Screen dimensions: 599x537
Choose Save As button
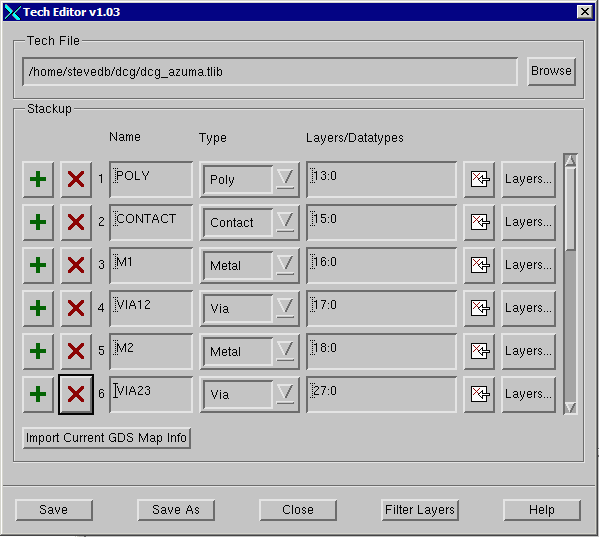[176, 510]
